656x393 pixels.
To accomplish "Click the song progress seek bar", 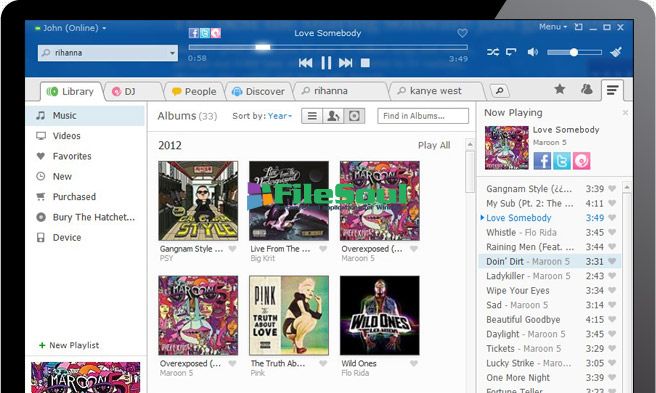I will pyautogui.click(x=328, y=47).
